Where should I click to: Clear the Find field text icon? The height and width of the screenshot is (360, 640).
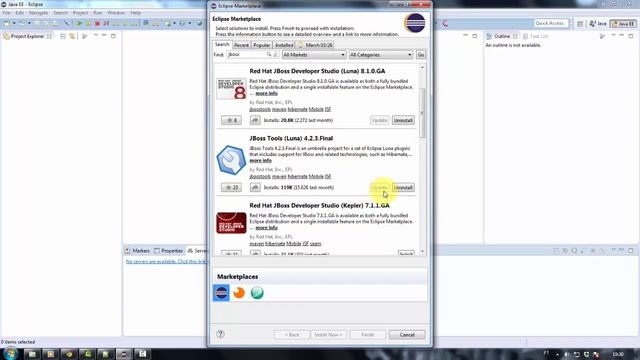(x=276, y=54)
